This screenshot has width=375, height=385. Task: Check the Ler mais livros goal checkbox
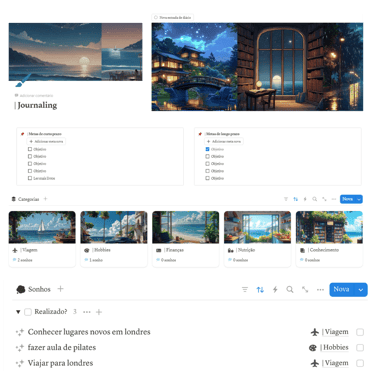tap(30, 178)
